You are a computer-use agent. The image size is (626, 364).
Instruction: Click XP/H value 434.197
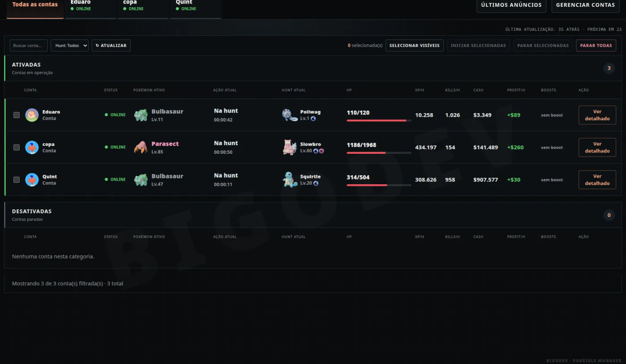426,147
